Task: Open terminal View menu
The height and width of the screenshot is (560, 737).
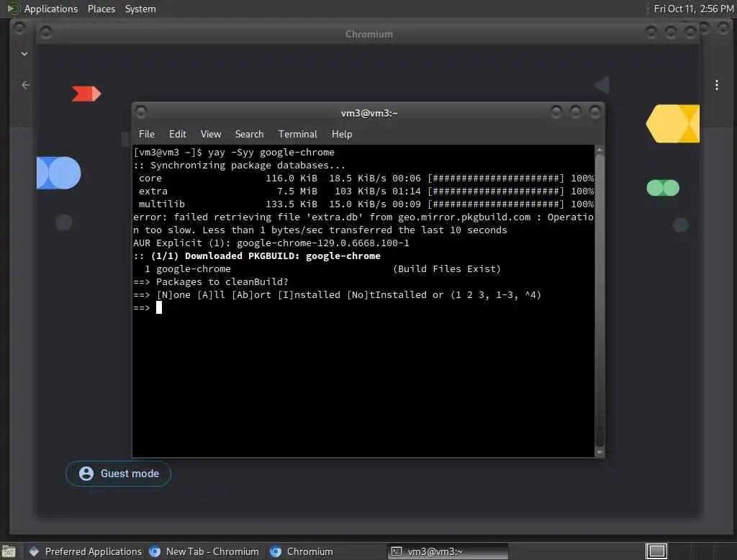Action: click(211, 134)
